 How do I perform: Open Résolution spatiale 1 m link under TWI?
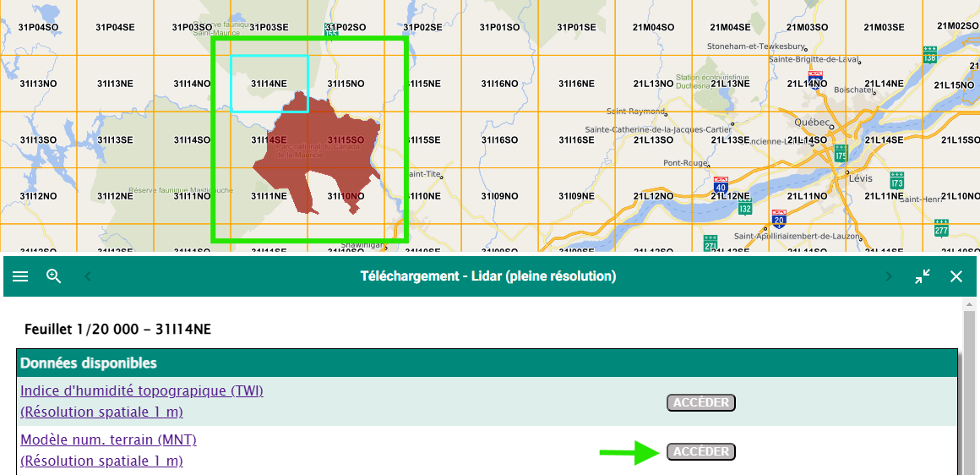101,412
